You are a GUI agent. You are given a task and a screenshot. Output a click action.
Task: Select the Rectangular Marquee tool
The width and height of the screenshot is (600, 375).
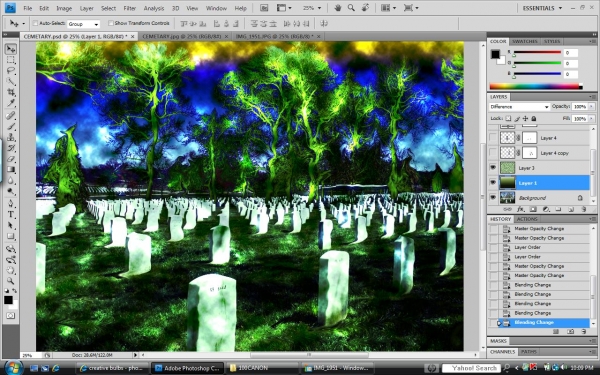pyautogui.click(x=11, y=60)
